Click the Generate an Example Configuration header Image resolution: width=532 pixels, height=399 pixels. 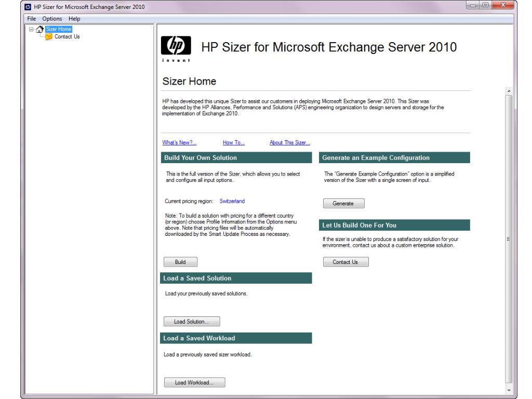pyautogui.click(x=394, y=157)
